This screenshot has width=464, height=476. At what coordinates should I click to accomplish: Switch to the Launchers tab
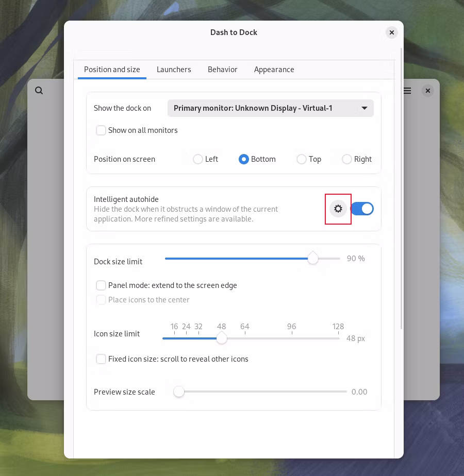[174, 70]
